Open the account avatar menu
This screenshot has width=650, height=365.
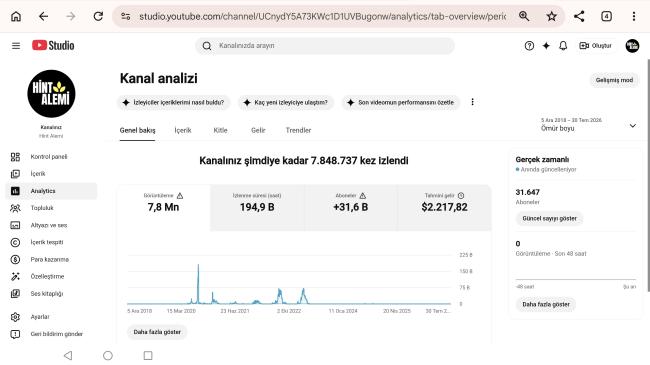click(x=632, y=46)
